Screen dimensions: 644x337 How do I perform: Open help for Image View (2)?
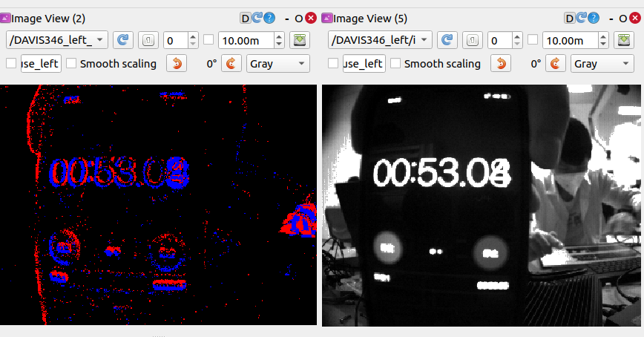(269, 18)
